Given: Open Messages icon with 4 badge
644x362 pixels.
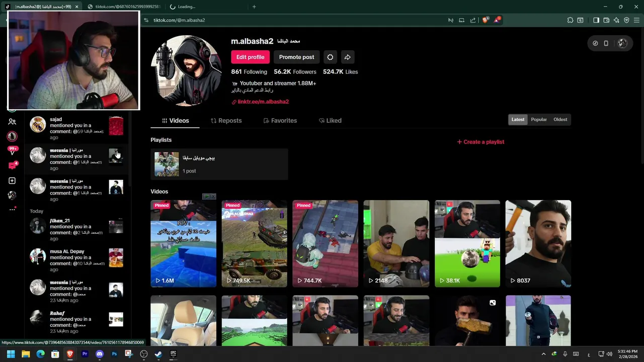Looking at the screenshot, I should (x=12, y=165).
